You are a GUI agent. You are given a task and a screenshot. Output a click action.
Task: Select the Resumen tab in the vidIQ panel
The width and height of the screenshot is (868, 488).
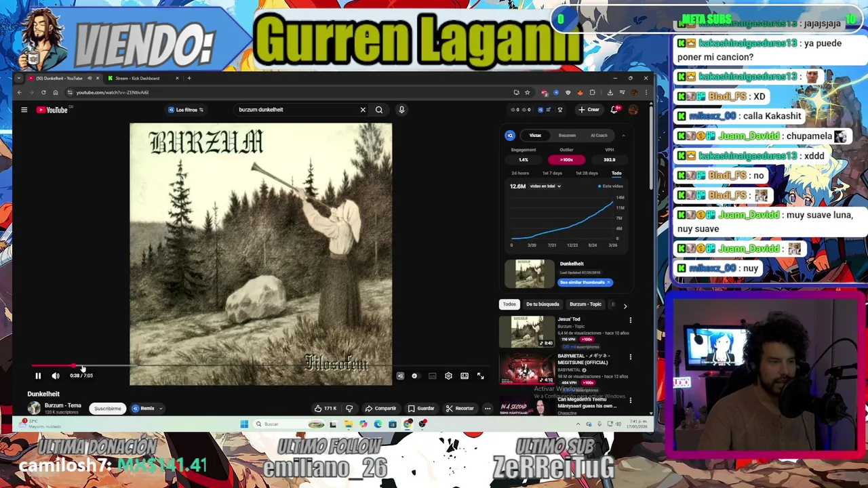click(x=567, y=136)
